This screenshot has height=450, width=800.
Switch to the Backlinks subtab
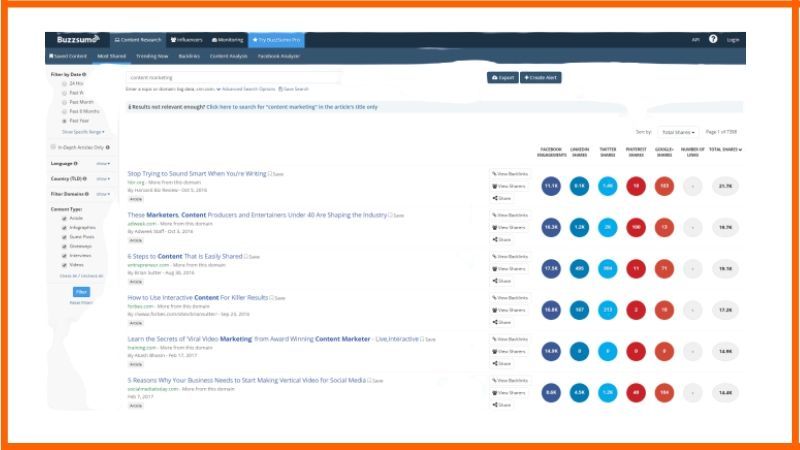(x=189, y=56)
